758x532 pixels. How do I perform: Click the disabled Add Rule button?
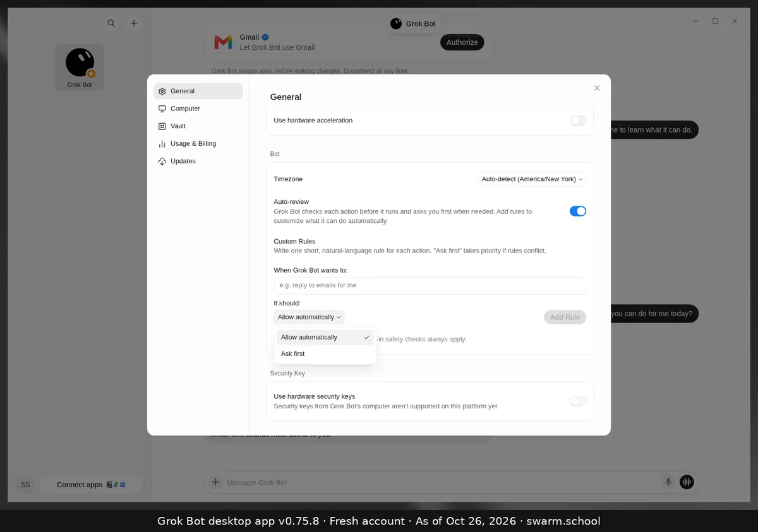click(x=565, y=317)
